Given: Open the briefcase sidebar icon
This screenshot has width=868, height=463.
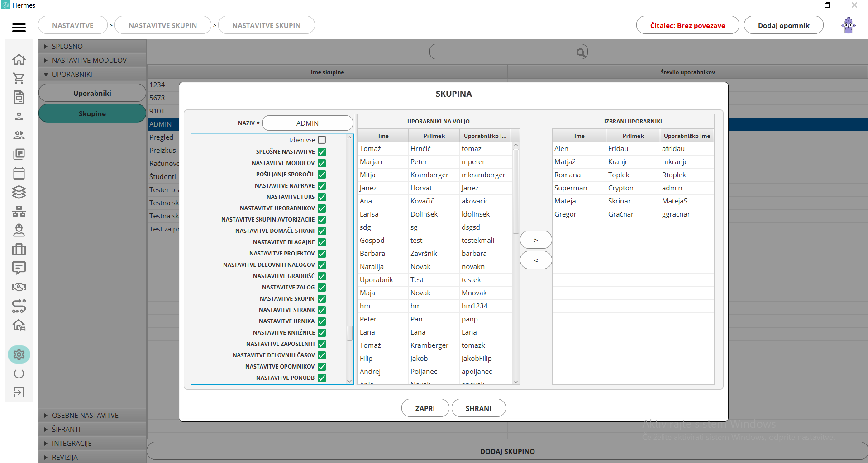Looking at the screenshot, I should coord(19,249).
